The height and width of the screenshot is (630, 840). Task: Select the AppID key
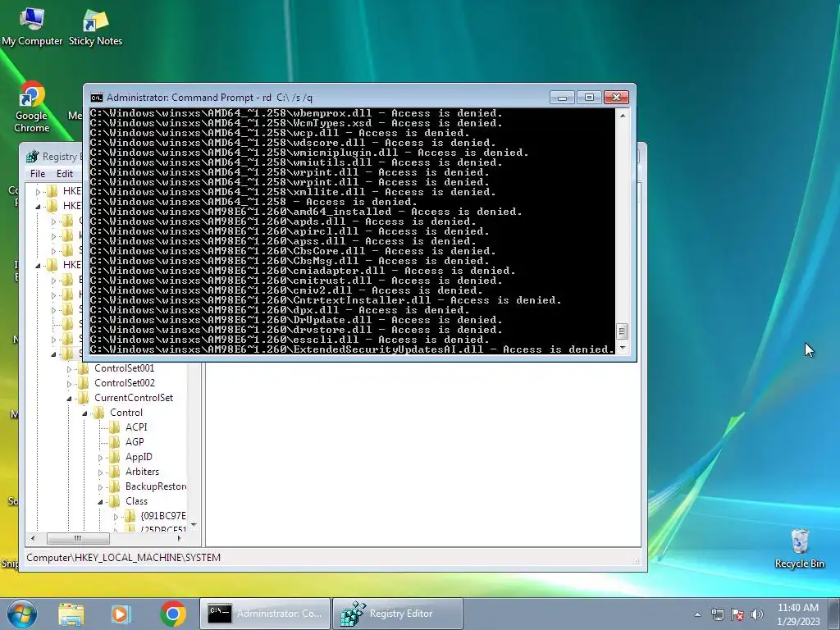139,457
